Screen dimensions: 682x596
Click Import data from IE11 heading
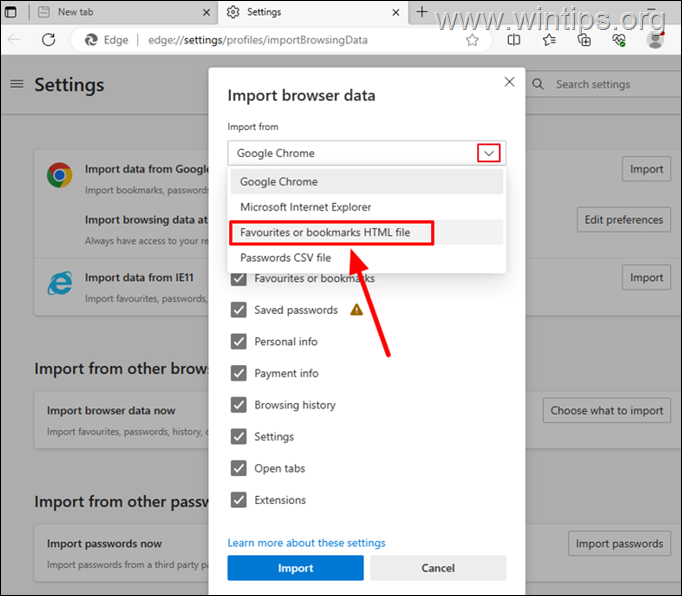(139, 277)
